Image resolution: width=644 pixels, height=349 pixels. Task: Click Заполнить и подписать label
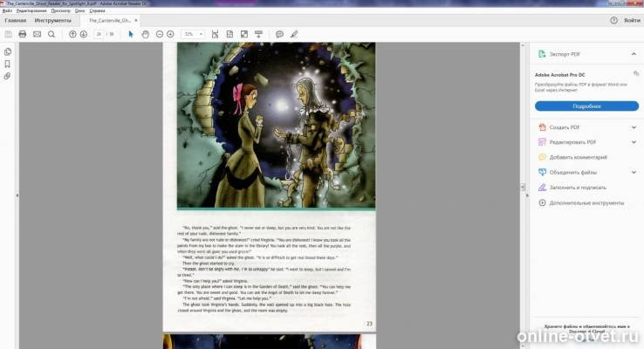point(578,188)
